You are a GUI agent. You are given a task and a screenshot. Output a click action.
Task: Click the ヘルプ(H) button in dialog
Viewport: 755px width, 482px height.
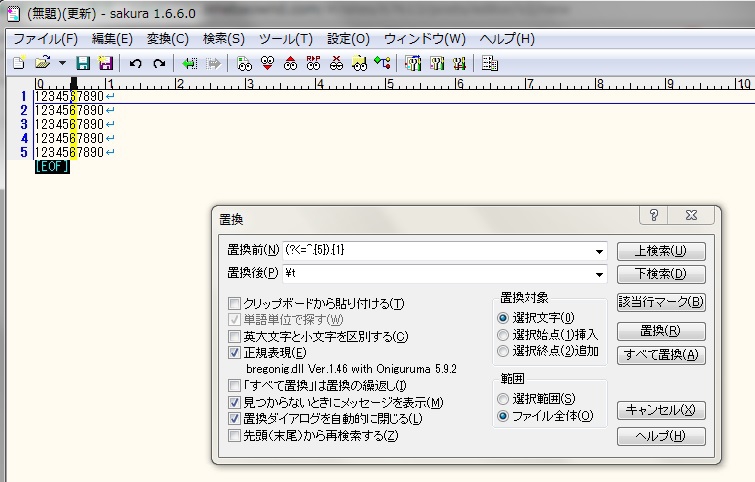[661, 436]
